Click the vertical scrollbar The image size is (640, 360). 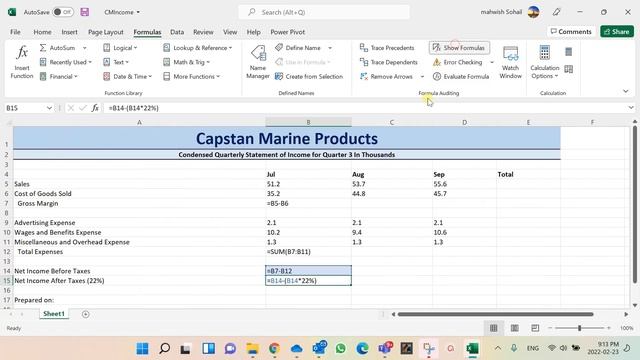pos(635,204)
